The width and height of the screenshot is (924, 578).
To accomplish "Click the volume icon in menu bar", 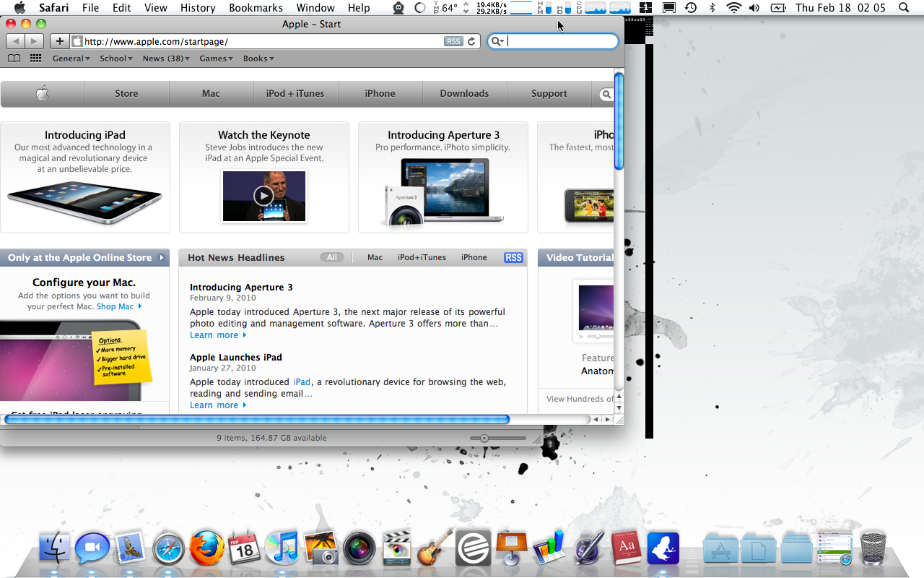I will 754,8.
